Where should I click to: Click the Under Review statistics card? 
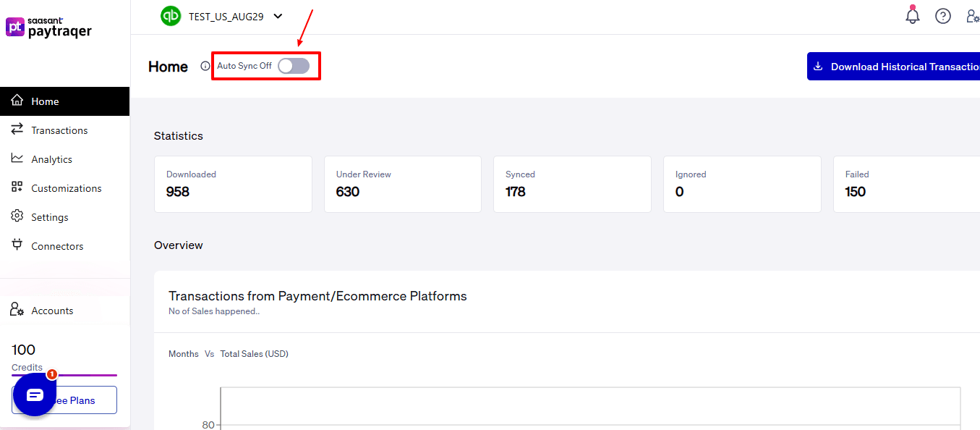[x=402, y=184]
